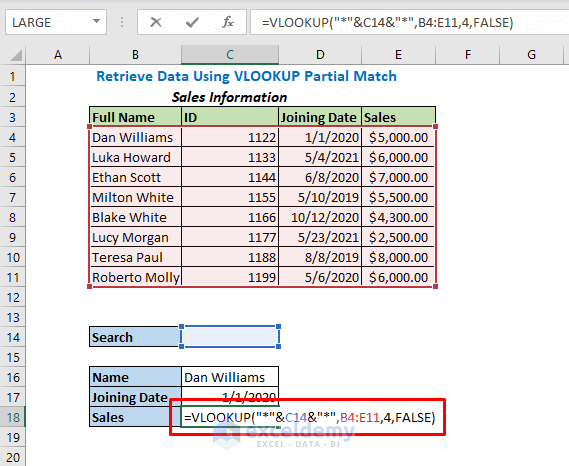
Task: Select column A header
Action: [58, 55]
